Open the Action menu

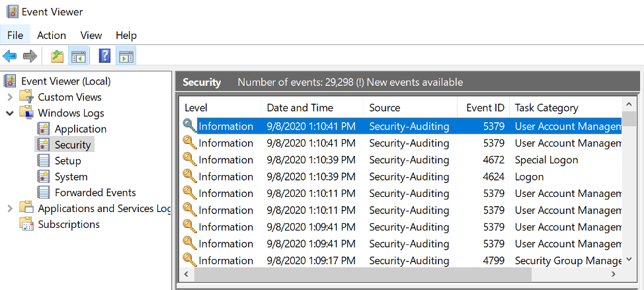pos(52,35)
